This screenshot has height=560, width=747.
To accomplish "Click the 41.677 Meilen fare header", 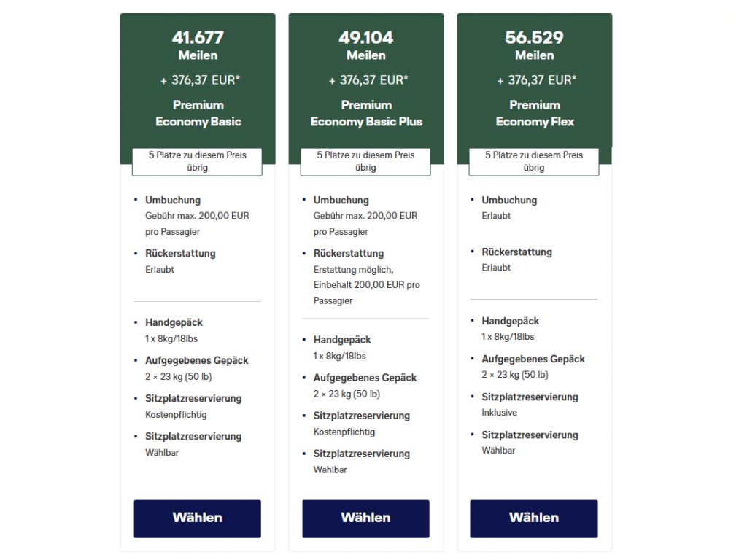I will pyautogui.click(x=198, y=44).
